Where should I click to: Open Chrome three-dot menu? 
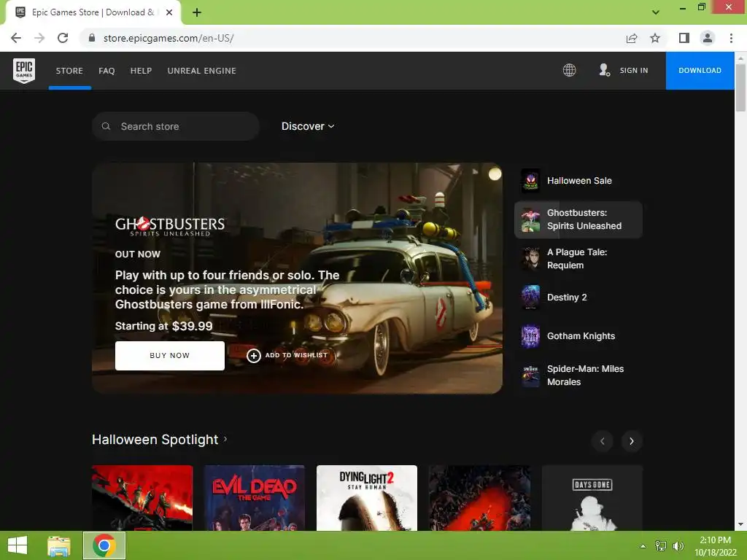(731, 38)
